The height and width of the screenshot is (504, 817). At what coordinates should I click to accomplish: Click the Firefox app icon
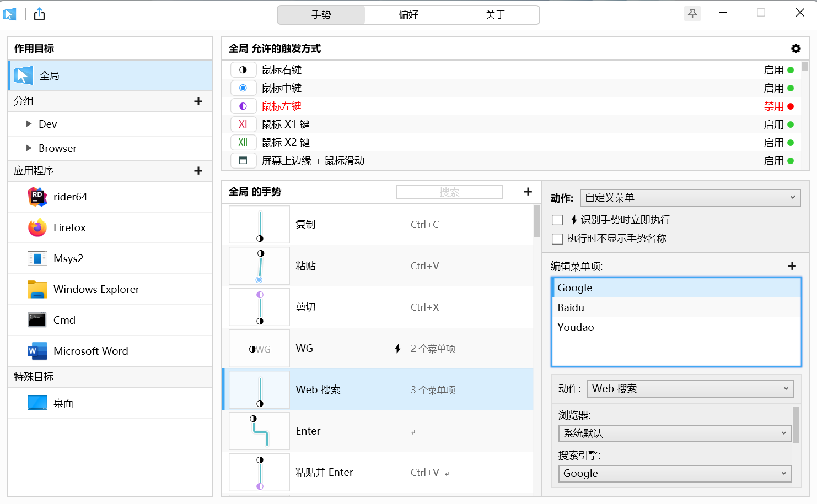37,227
